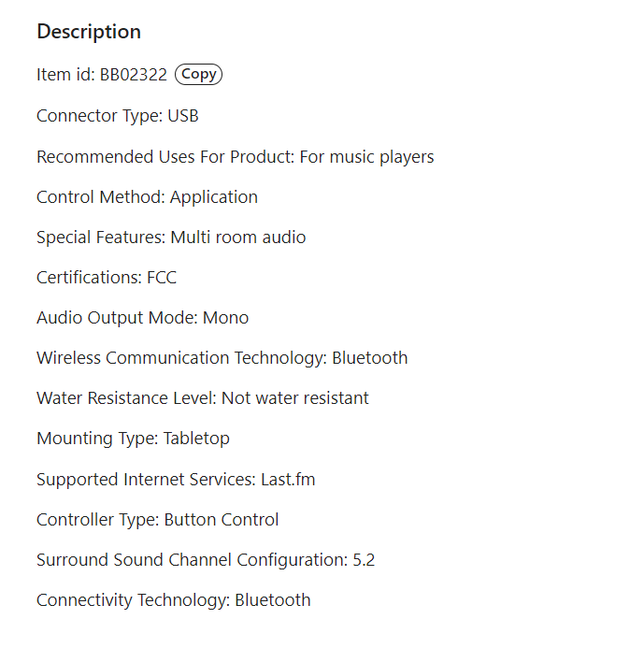Click the Audio Output Mode: Mono line

[142, 317]
